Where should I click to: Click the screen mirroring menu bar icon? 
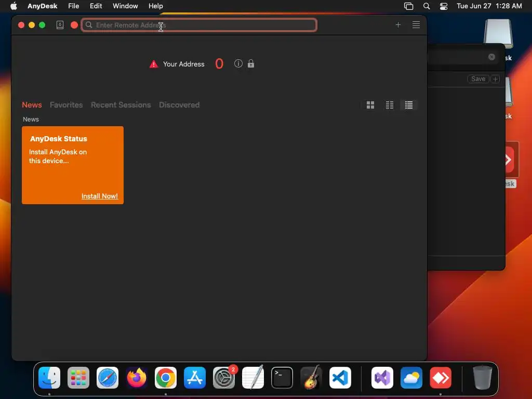(x=408, y=6)
